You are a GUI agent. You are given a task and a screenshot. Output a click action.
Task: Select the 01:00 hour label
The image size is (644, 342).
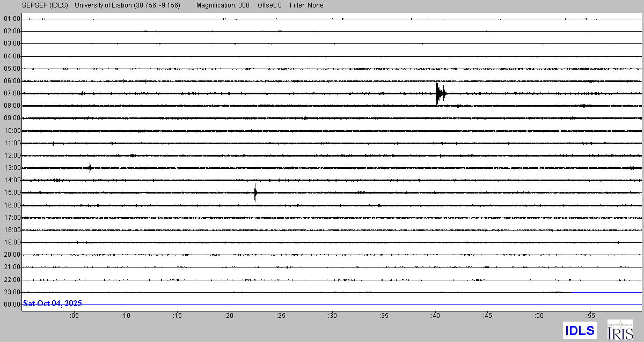12,19
